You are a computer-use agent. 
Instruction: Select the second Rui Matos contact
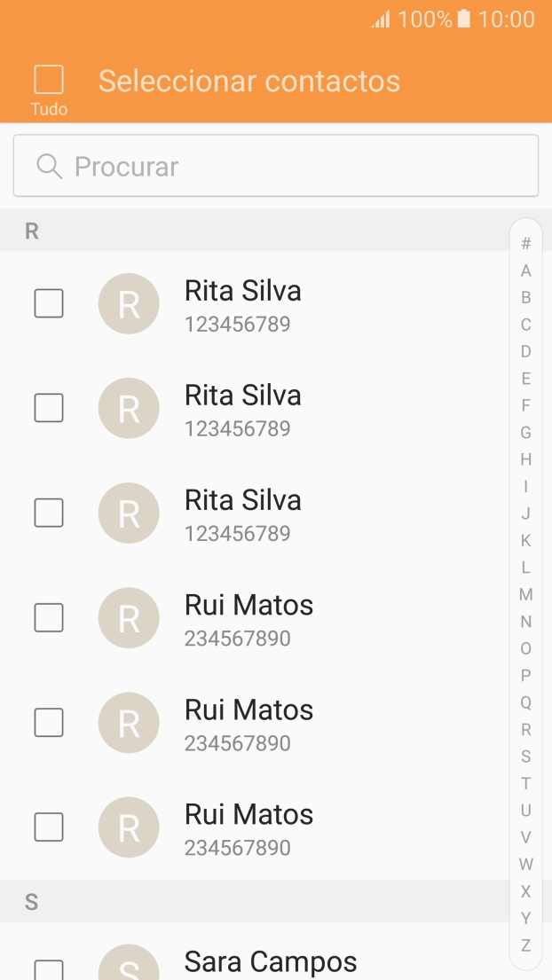pos(49,722)
